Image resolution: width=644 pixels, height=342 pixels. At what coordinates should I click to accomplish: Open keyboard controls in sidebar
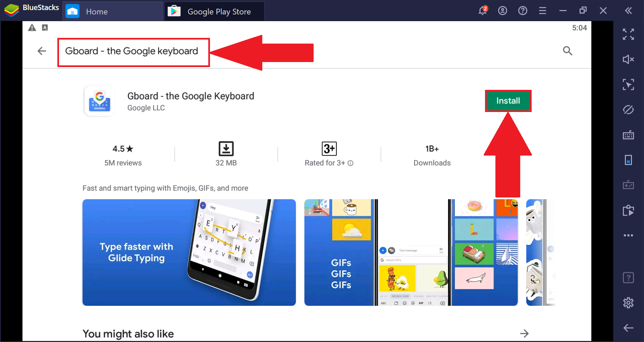tap(628, 135)
